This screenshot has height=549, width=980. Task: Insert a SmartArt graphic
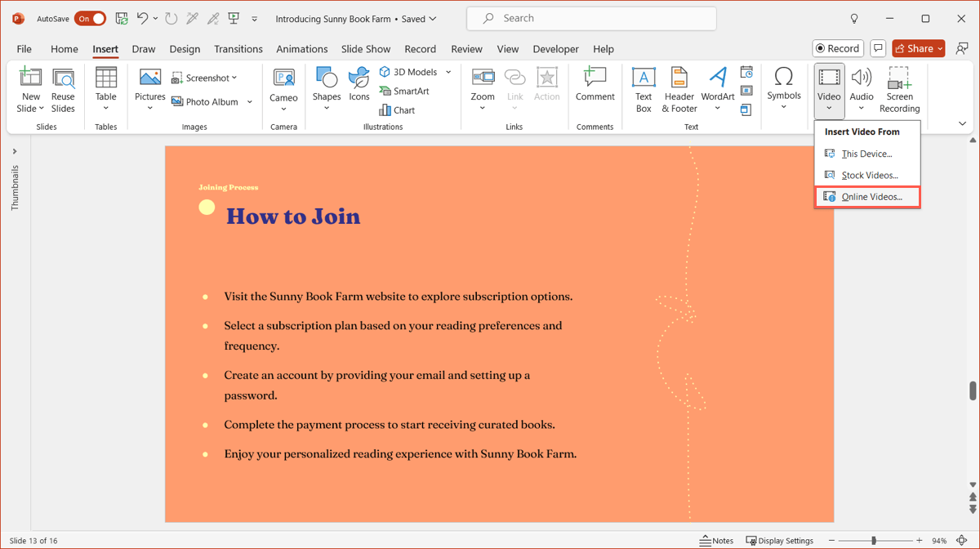(x=404, y=91)
